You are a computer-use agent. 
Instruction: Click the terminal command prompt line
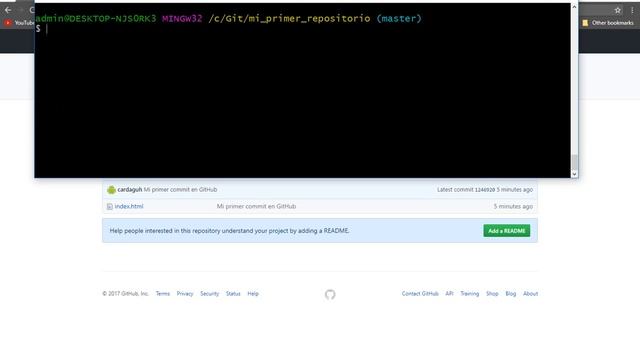pos(302,29)
